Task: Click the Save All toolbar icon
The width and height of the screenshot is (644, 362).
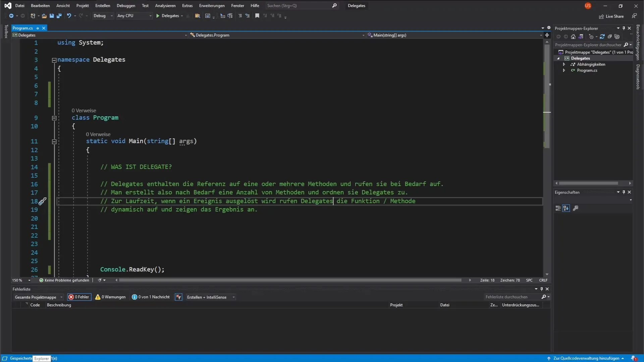Action: coord(59,16)
